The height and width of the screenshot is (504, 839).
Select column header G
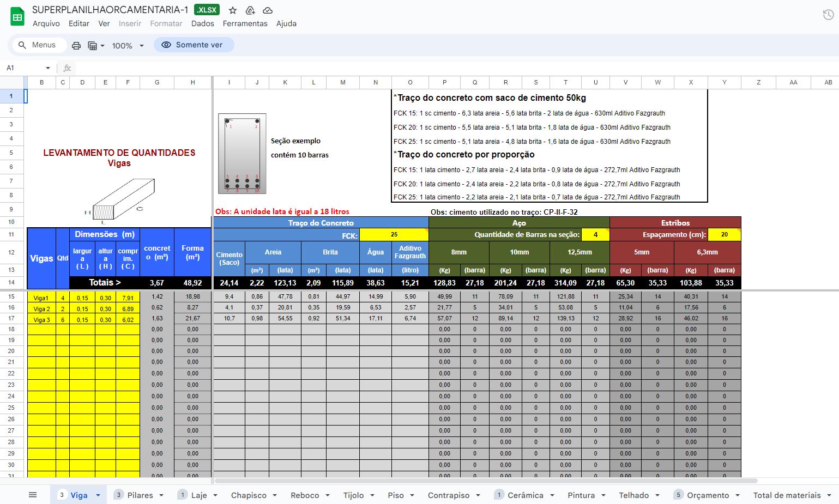tap(157, 82)
